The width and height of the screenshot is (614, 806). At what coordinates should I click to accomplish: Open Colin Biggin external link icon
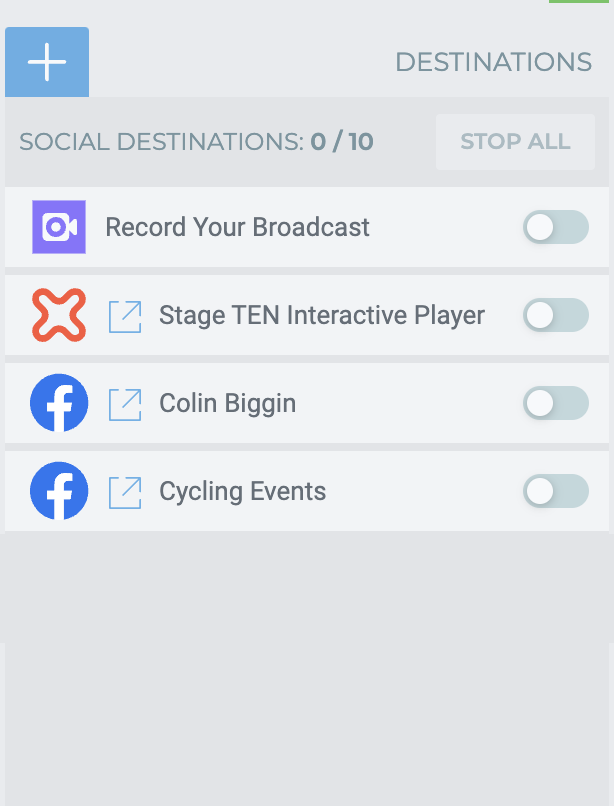coord(125,405)
